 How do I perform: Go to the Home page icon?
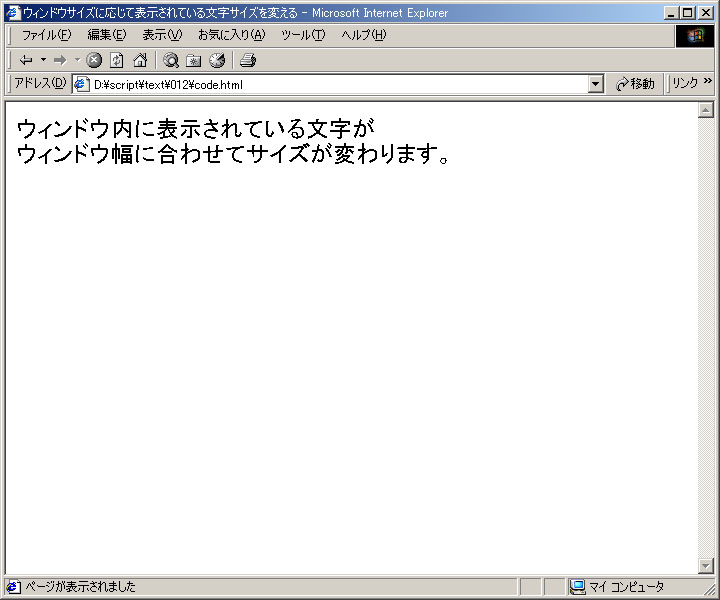click(x=140, y=60)
